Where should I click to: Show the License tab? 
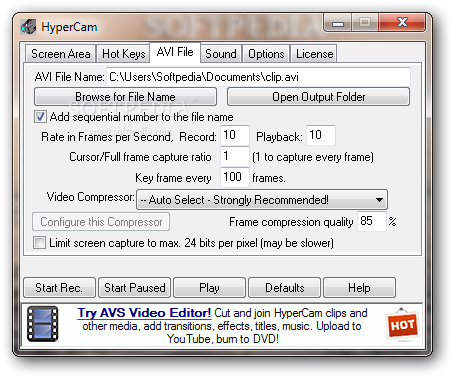point(314,54)
